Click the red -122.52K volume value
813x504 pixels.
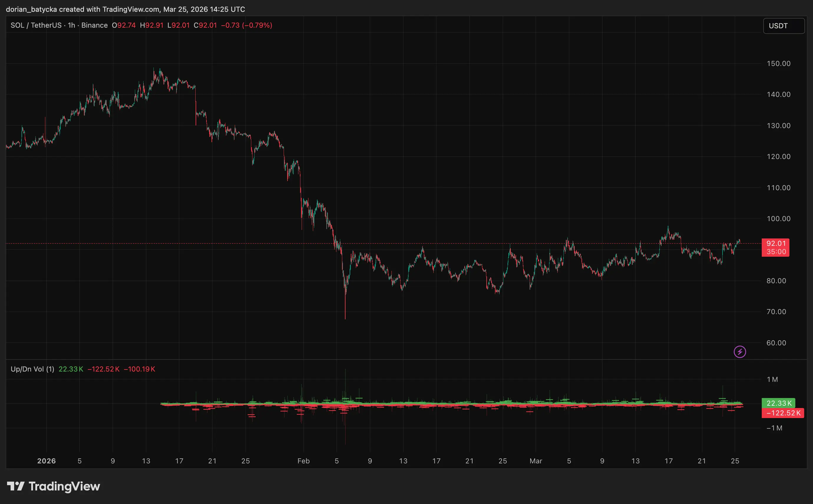pyautogui.click(x=103, y=369)
